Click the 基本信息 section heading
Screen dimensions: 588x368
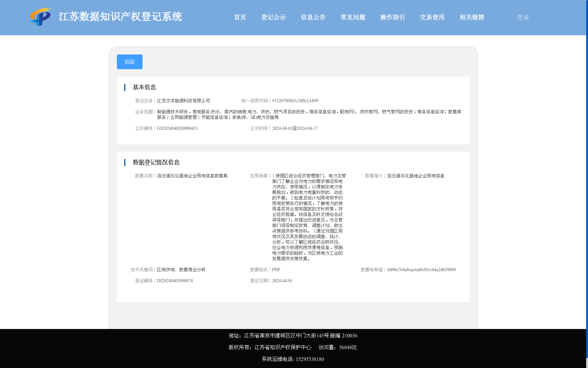point(144,87)
